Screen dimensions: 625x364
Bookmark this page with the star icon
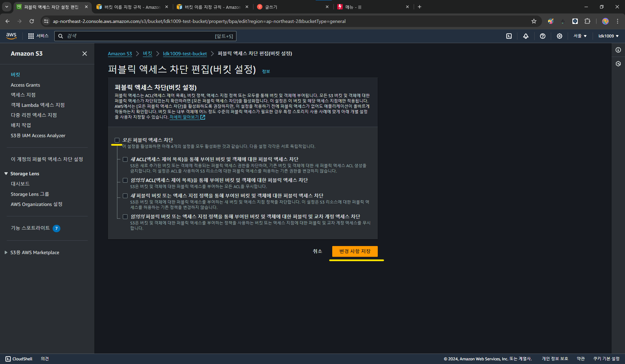click(534, 21)
